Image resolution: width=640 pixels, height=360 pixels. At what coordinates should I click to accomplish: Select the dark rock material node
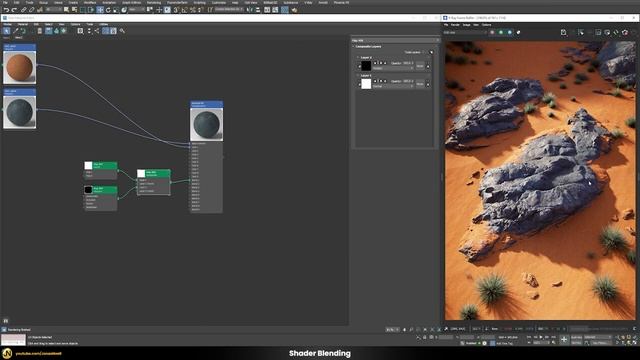[x=20, y=109]
